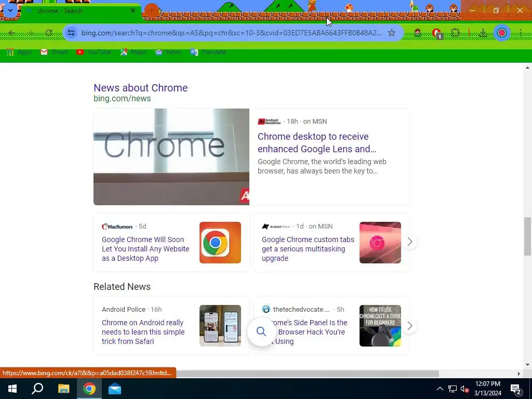This screenshot has height=399, width=532.
Task: Open the taskbar clock showing 12:07 PM
Action: 488,389
